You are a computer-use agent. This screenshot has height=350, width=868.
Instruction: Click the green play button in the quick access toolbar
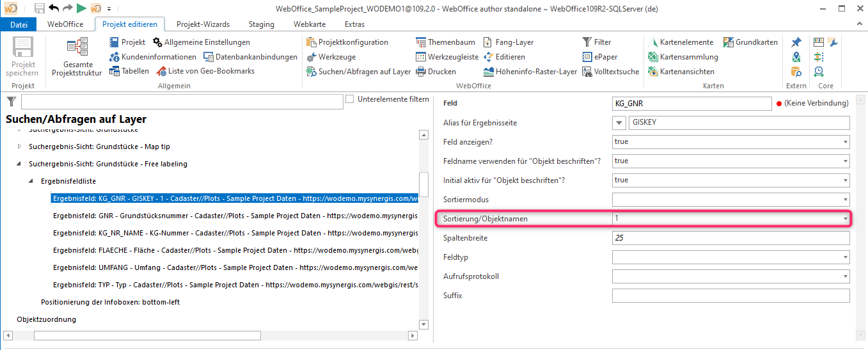click(x=81, y=8)
